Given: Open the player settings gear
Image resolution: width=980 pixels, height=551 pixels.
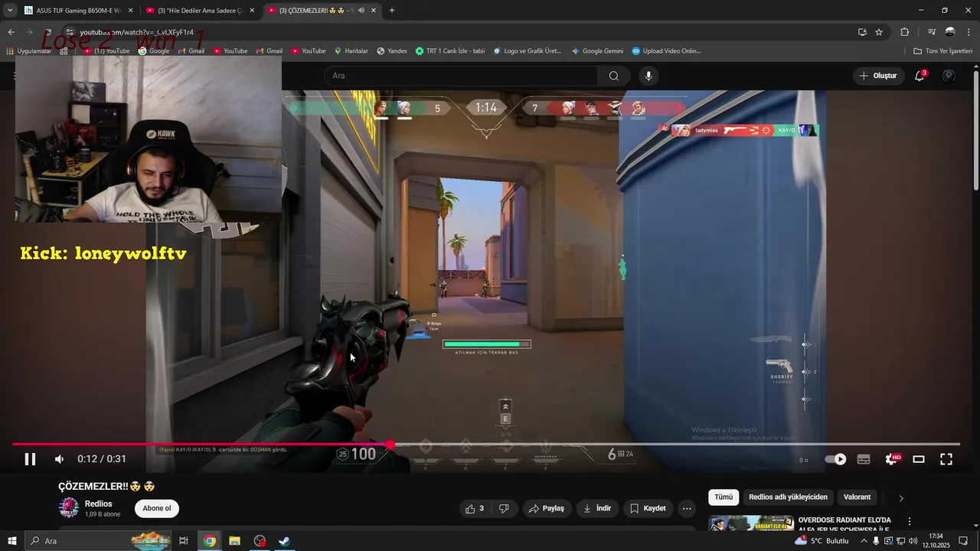Looking at the screenshot, I should point(891,459).
